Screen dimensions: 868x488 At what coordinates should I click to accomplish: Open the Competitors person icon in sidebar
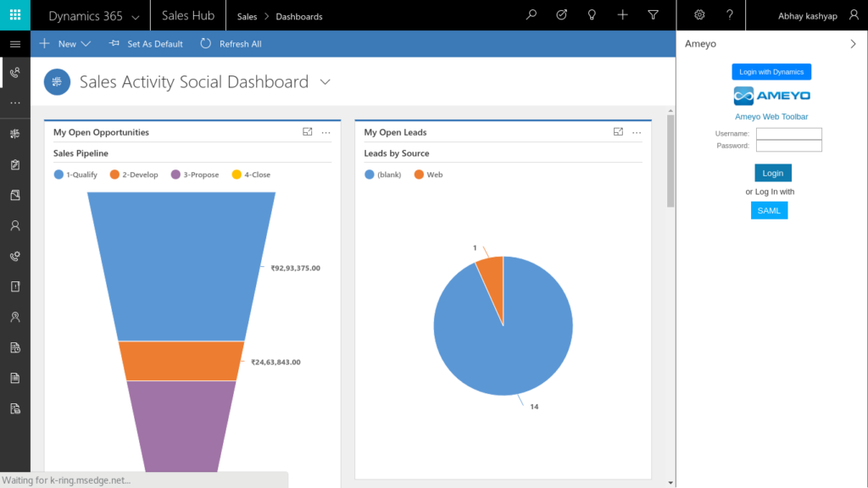[x=15, y=317]
